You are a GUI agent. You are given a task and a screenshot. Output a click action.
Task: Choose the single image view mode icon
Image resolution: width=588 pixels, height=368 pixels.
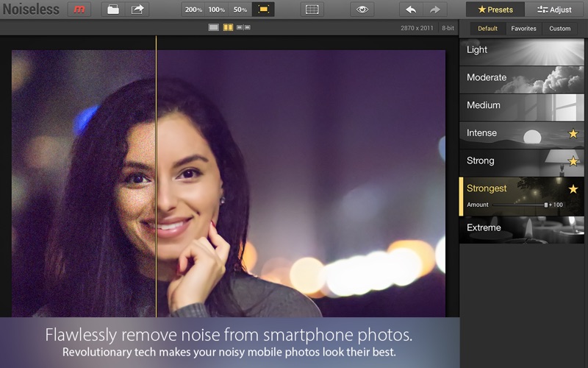click(x=213, y=27)
